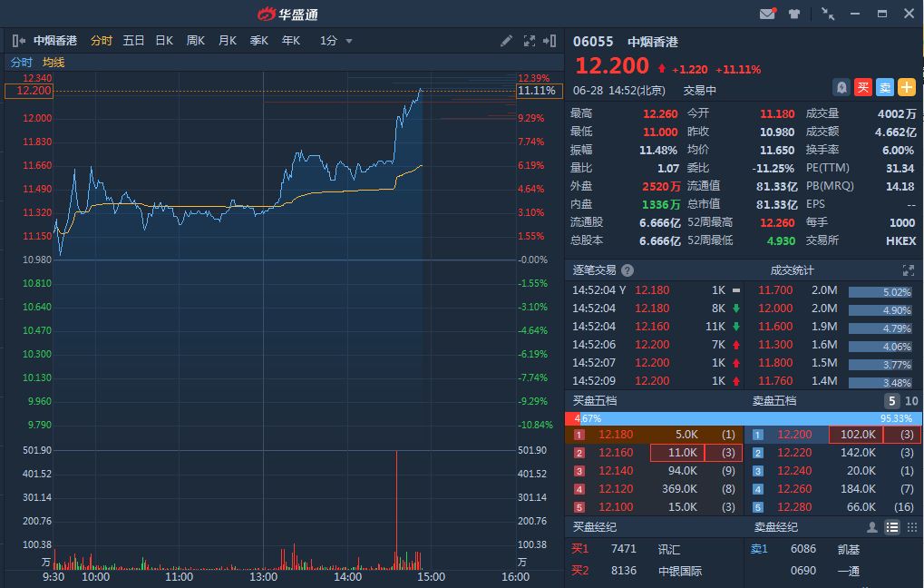Image resolution: width=924 pixels, height=588 pixels.
Task: Select bid price 12.140 row
Action: [x=654, y=471]
